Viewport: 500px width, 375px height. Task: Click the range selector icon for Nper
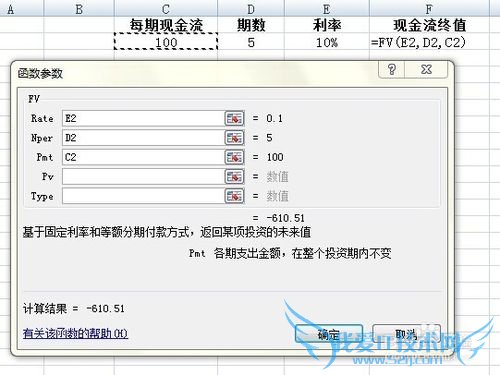click(x=235, y=138)
